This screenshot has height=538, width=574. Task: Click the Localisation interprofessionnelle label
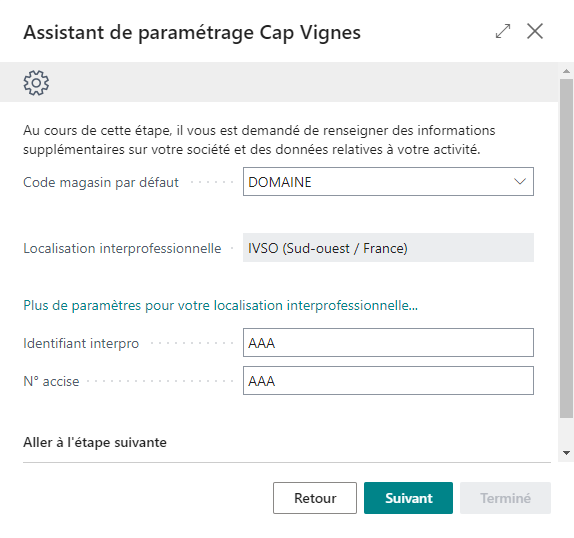(122, 248)
